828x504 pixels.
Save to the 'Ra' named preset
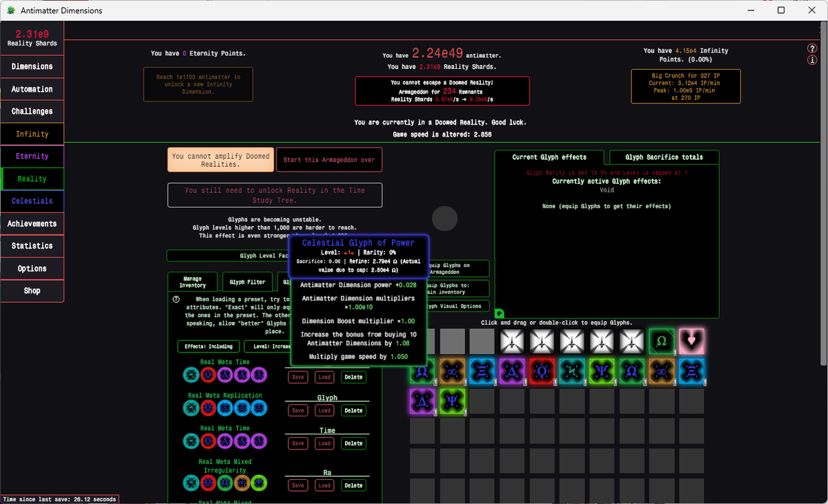(298, 485)
